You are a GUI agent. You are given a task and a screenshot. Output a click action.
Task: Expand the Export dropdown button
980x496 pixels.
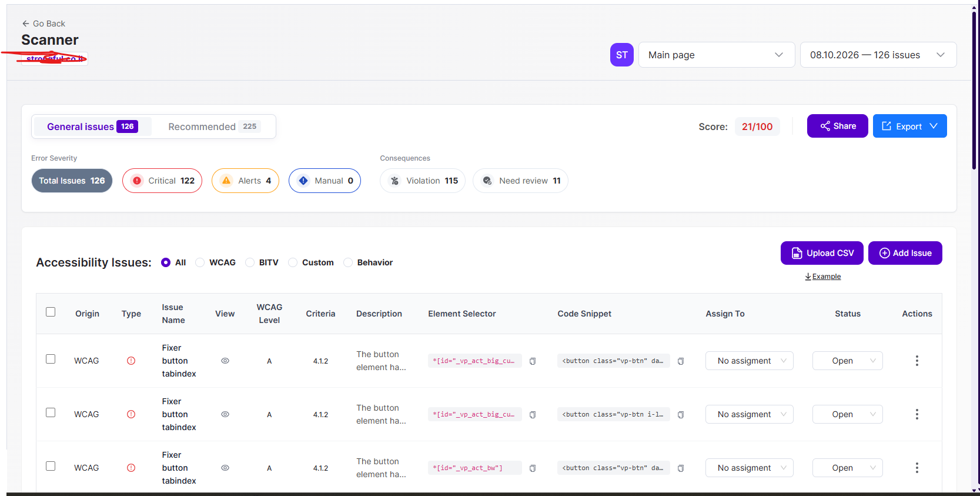click(909, 126)
